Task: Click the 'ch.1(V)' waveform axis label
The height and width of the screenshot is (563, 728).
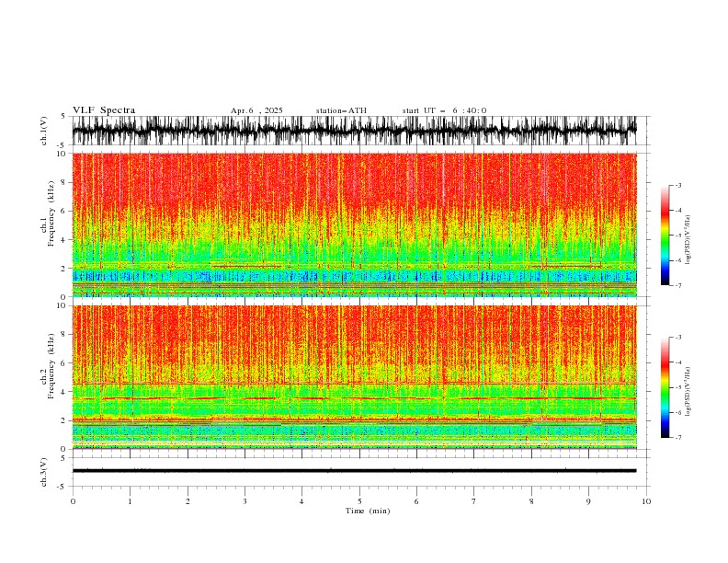Action: tap(44, 131)
